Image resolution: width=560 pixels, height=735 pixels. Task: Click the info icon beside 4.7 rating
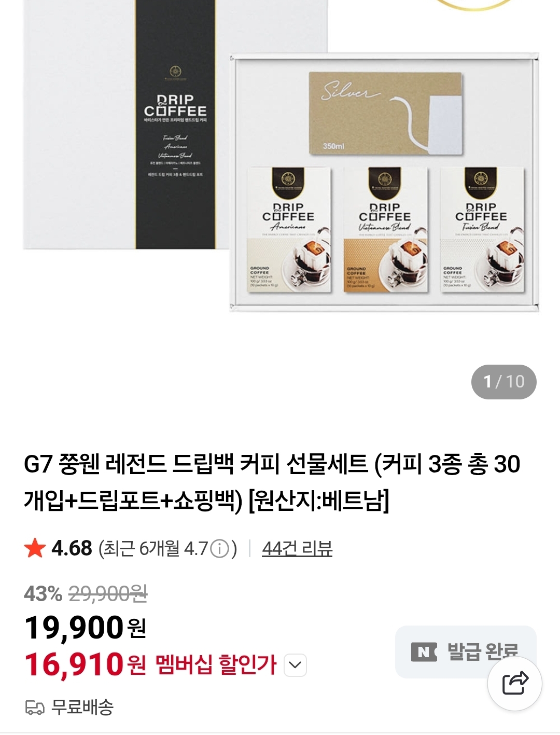click(220, 548)
